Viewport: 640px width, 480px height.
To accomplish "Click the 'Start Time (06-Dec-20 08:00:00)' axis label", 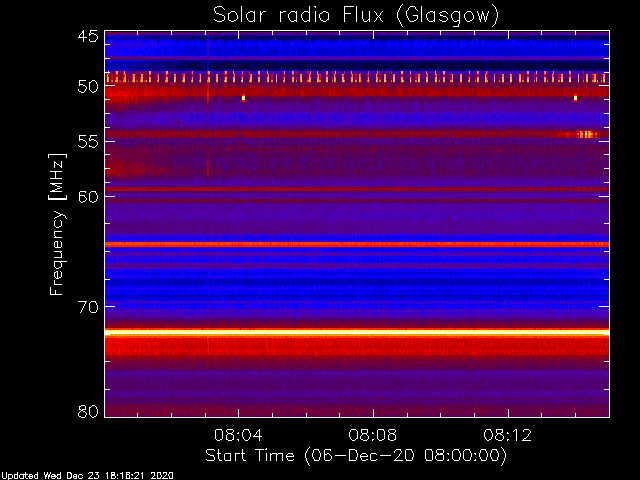I will coord(356,456).
